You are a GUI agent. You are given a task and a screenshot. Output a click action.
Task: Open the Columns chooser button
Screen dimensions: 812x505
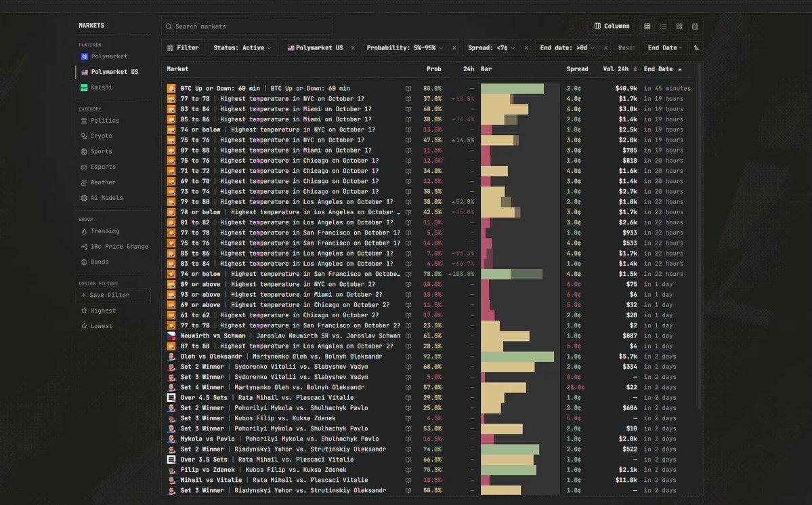(612, 26)
